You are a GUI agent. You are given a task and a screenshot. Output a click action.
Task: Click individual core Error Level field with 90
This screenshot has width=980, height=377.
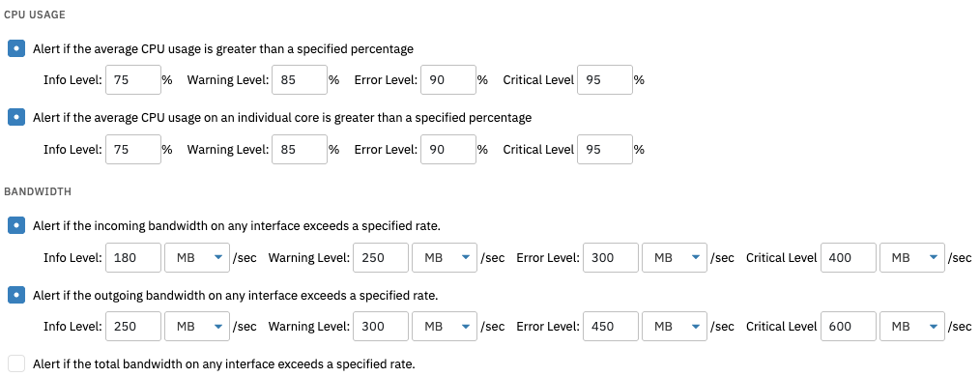tap(448, 150)
